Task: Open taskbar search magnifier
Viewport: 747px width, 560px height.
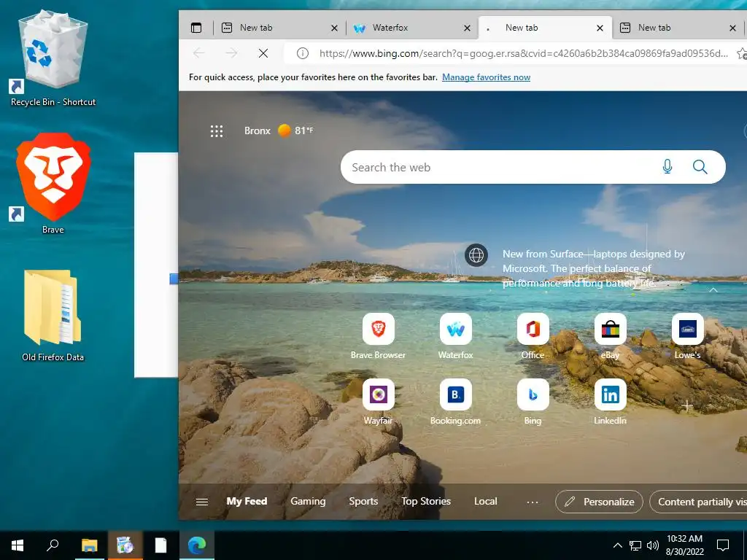Action: click(x=53, y=545)
